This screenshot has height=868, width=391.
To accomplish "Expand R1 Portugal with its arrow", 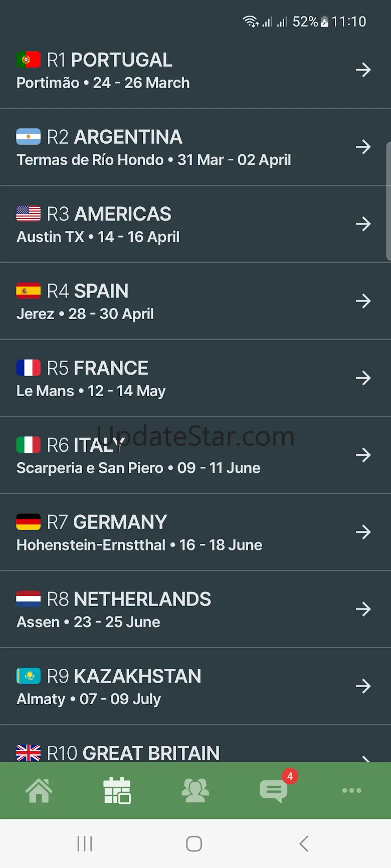I will pos(363,70).
